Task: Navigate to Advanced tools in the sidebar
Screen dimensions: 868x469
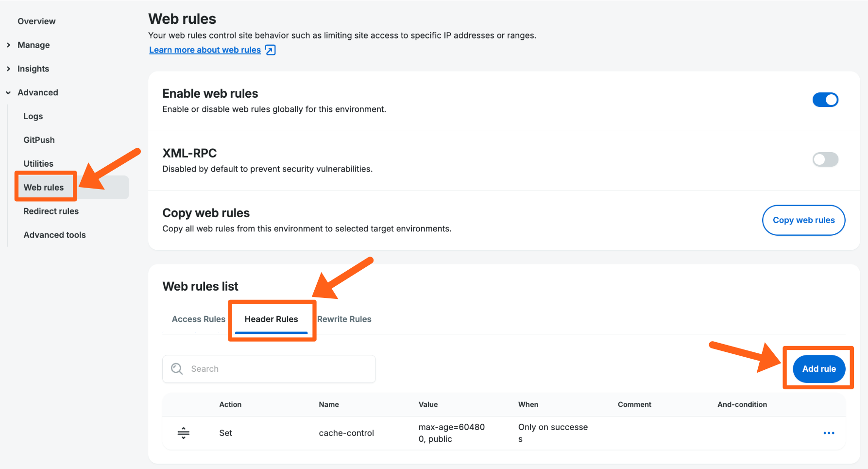Action: [54, 235]
